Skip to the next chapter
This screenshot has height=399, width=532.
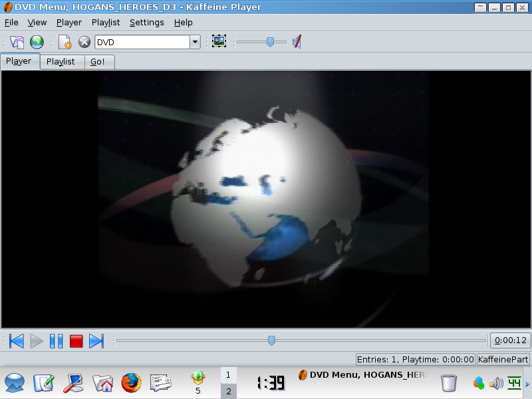click(x=96, y=341)
